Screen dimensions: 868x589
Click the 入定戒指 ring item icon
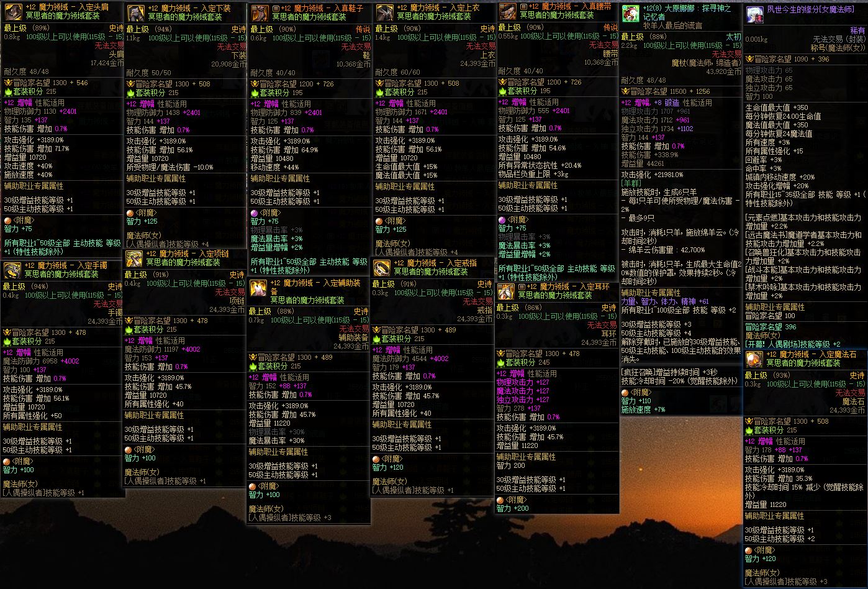pos(382,268)
